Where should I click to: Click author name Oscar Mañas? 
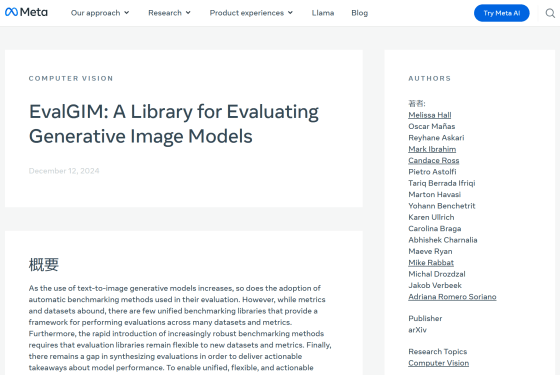tap(432, 126)
